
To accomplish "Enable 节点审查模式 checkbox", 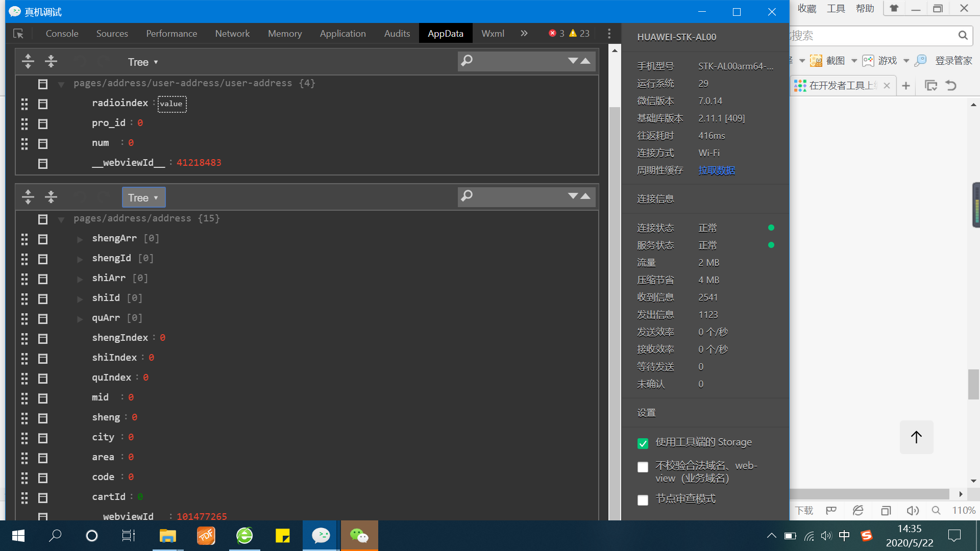I will pyautogui.click(x=643, y=499).
